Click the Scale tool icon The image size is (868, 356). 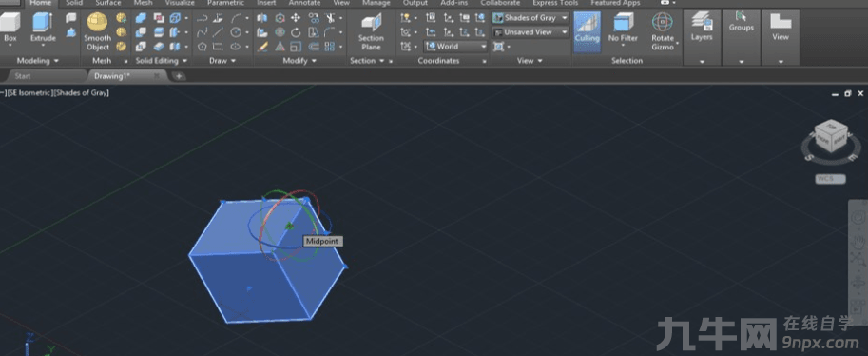click(x=296, y=47)
